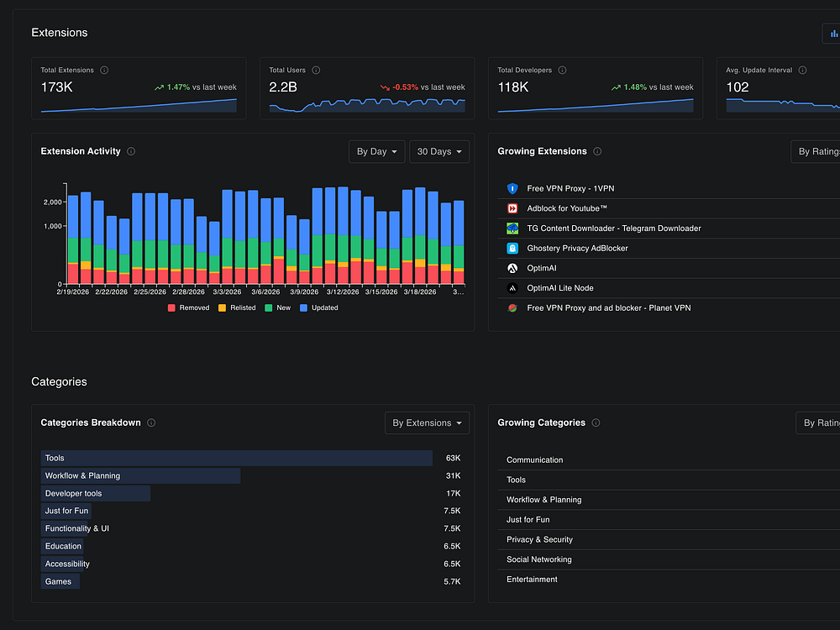Screen dimensions: 840x630
Task: Click the Adblock for Youtube extension icon
Action: pyautogui.click(x=512, y=208)
